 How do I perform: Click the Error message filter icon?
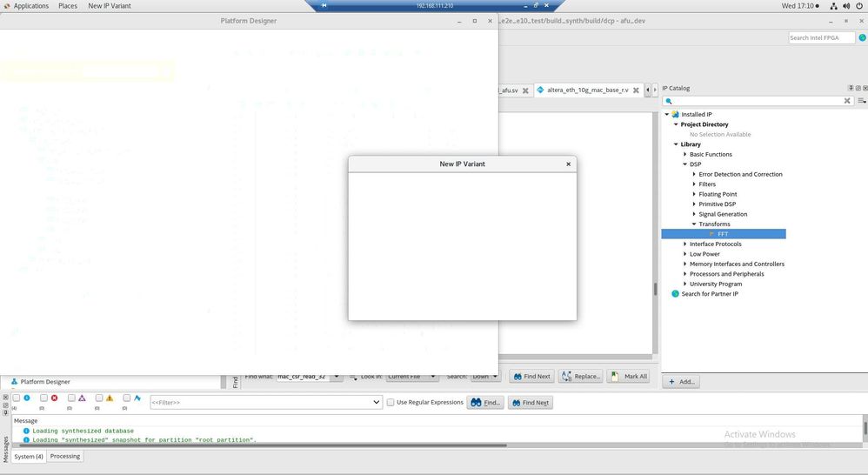coord(54,398)
